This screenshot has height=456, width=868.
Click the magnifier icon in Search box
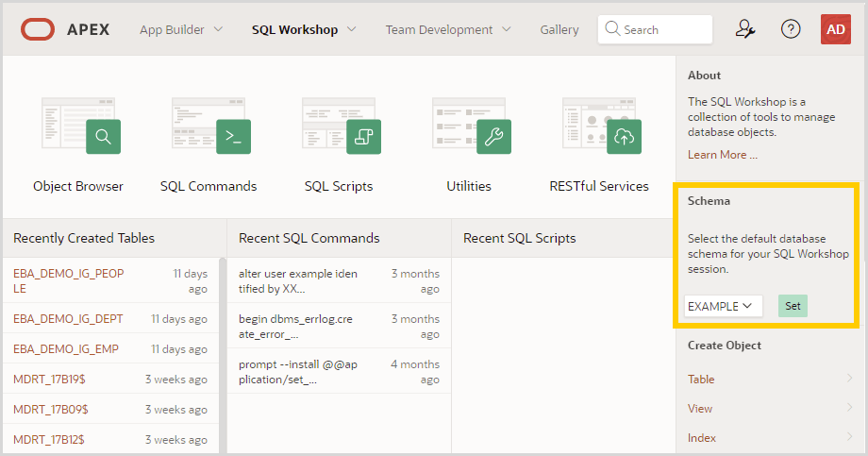tap(611, 28)
